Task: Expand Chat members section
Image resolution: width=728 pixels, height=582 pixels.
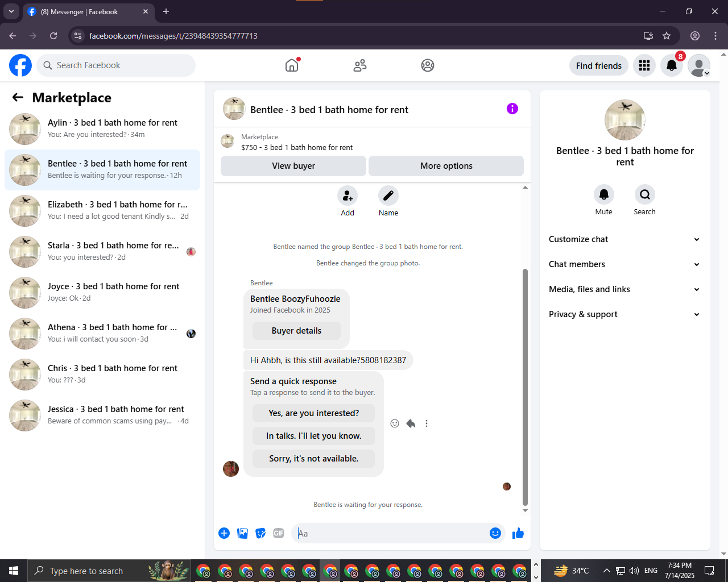Action: pos(624,264)
